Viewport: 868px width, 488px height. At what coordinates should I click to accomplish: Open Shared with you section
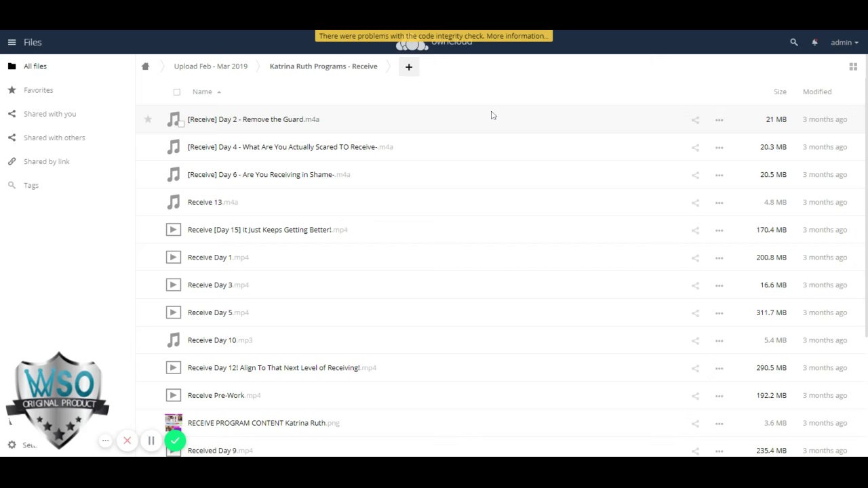tap(50, 114)
